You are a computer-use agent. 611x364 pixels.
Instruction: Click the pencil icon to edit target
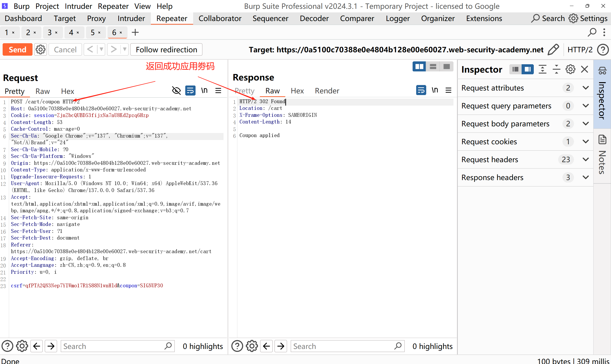click(x=553, y=49)
